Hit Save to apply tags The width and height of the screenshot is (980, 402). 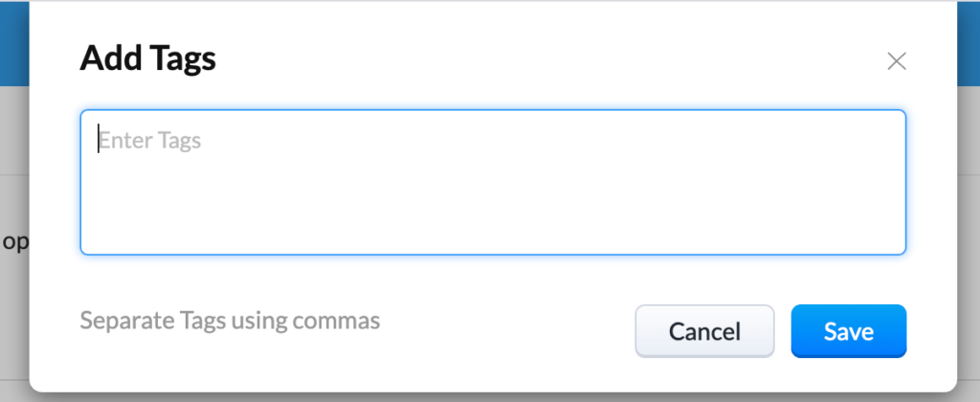848,331
